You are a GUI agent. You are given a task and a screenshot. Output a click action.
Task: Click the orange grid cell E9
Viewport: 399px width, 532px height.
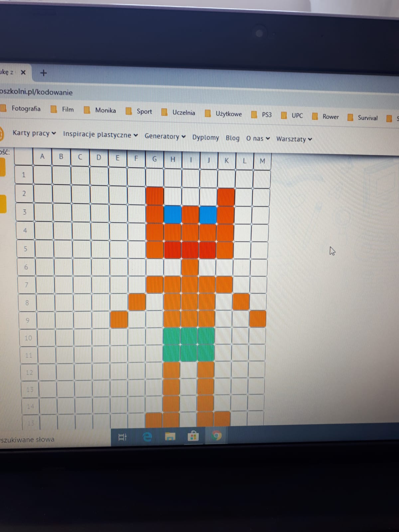pyautogui.click(x=119, y=319)
